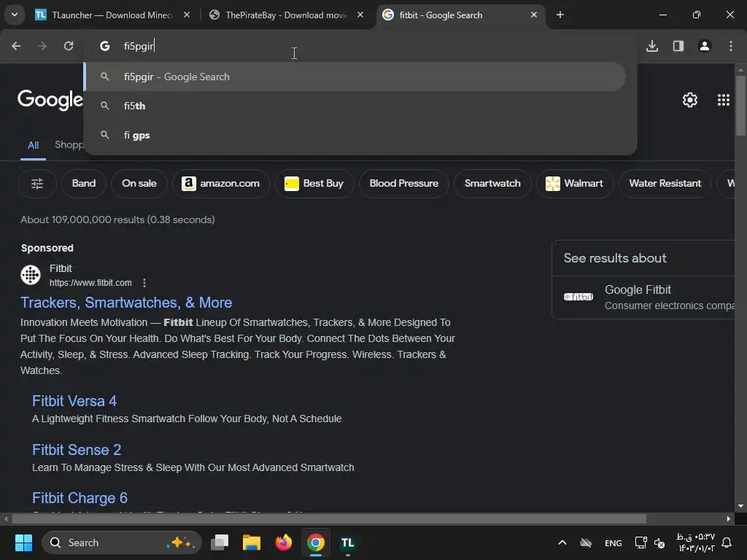Open the Google apps grid

point(724,100)
